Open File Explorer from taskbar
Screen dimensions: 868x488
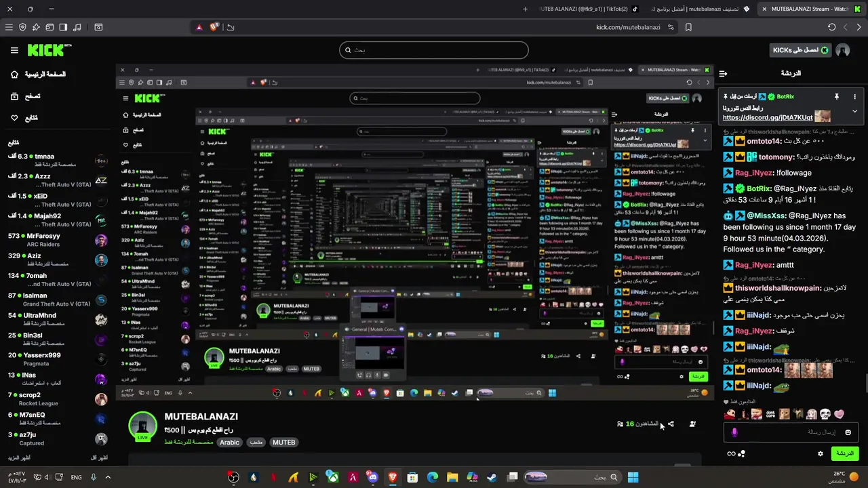[452, 477]
